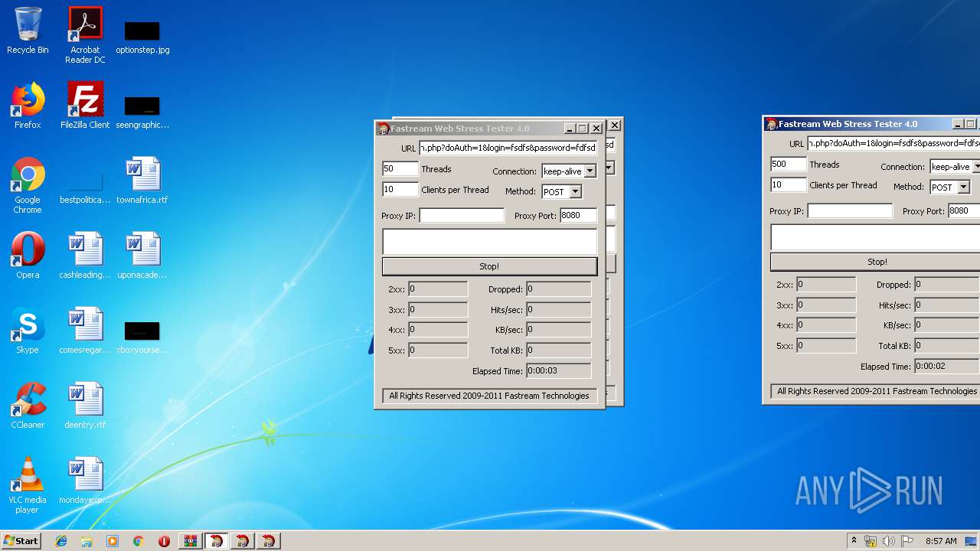Click the Start button
This screenshot has width=980, height=551.
[x=21, y=541]
